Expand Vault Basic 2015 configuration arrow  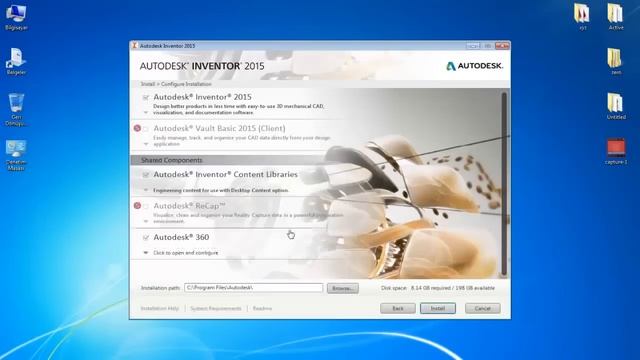[x=146, y=144]
